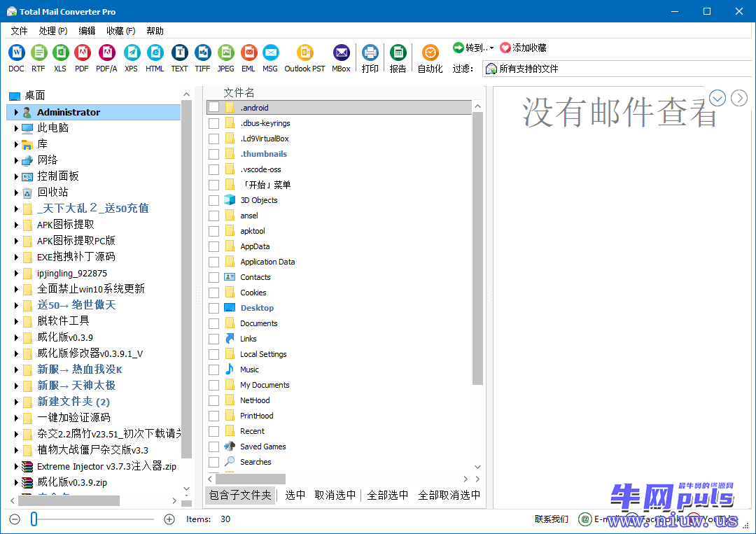Click the 文件名 column header
Image resolution: width=756 pixels, height=534 pixels.
[239, 92]
